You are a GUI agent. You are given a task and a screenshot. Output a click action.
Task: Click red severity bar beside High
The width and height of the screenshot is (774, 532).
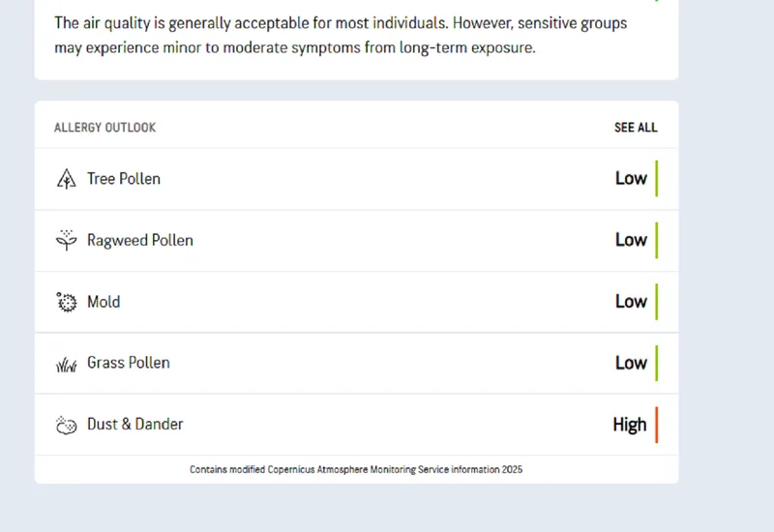[x=657, y=425]
